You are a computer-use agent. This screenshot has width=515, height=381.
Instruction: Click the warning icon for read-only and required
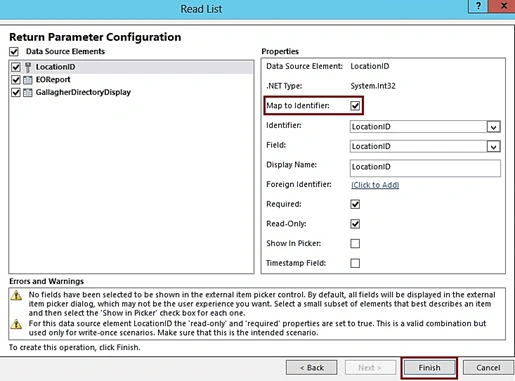pos(16,324)
